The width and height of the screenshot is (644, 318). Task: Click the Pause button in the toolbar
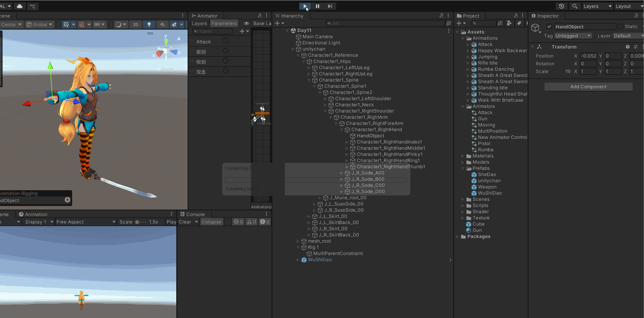(x=317, y=6)
